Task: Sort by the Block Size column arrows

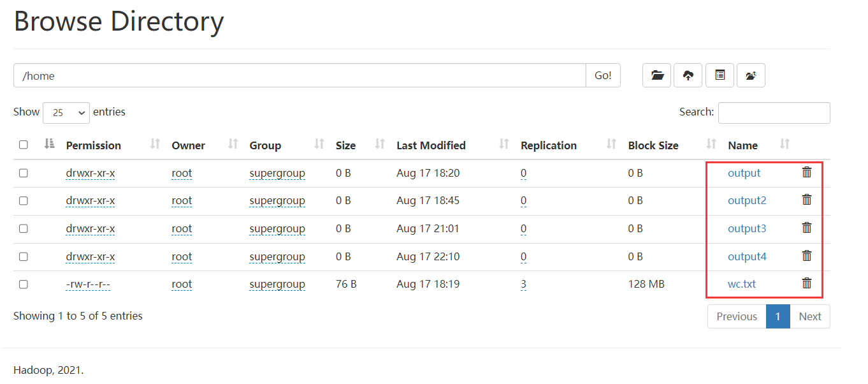Action: tap(712, 145)
